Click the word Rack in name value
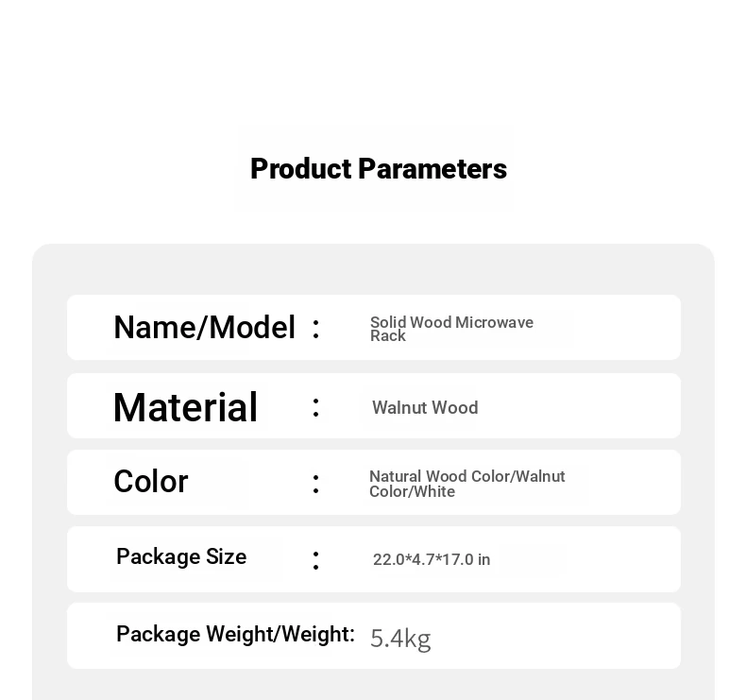Viewport: 746px width, 700px height. coord(388,336)
